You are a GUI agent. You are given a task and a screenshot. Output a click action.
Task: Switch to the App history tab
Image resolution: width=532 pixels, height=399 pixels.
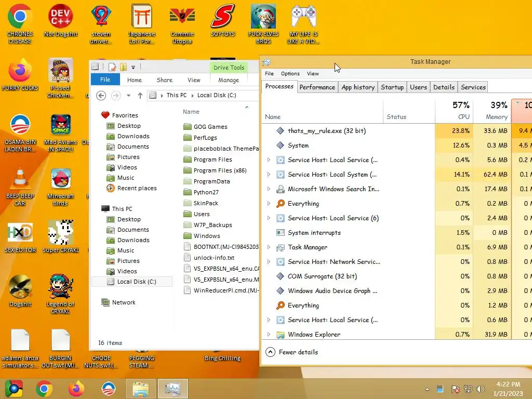[358, 87]
